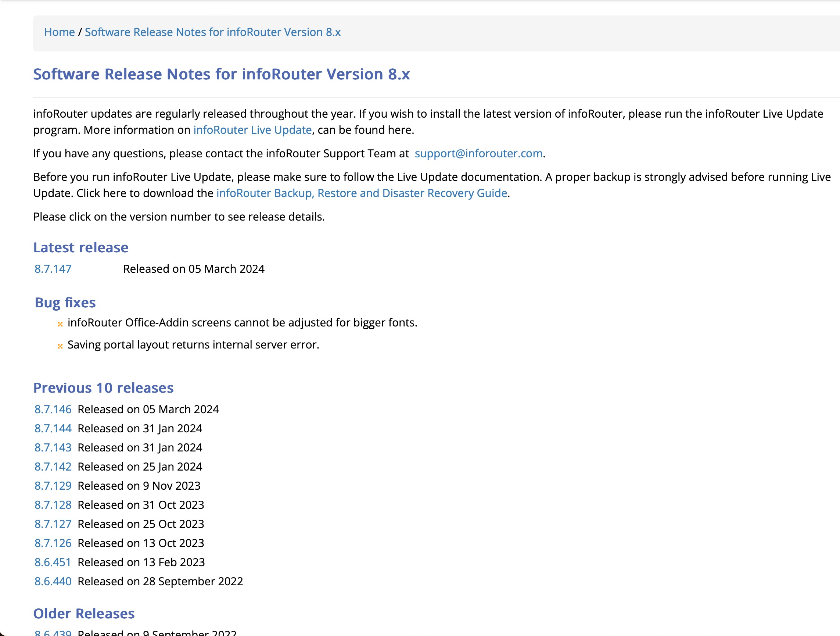Open the Software Release Notes breadcrumb link
This screenshot has width=840, height=636.
coord(213,32)
